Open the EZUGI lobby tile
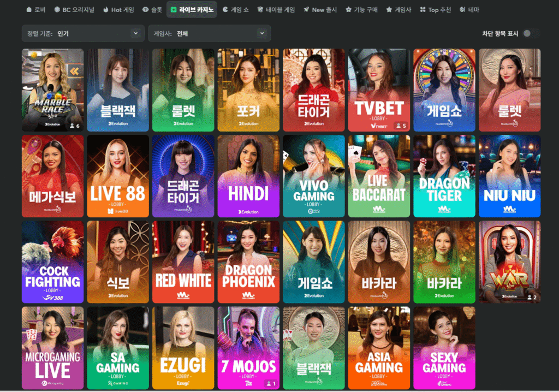559x392 pixels. (183, 348)
